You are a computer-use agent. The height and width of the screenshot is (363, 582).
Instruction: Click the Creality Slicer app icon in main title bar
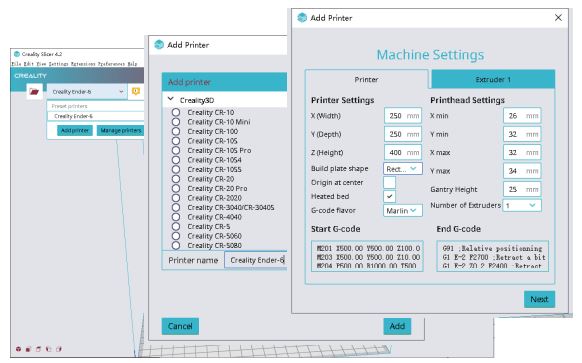point(17,54)
